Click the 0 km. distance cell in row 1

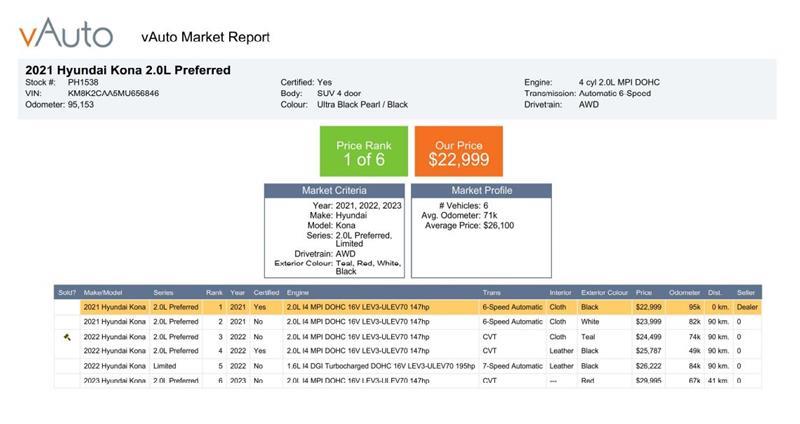721,307
